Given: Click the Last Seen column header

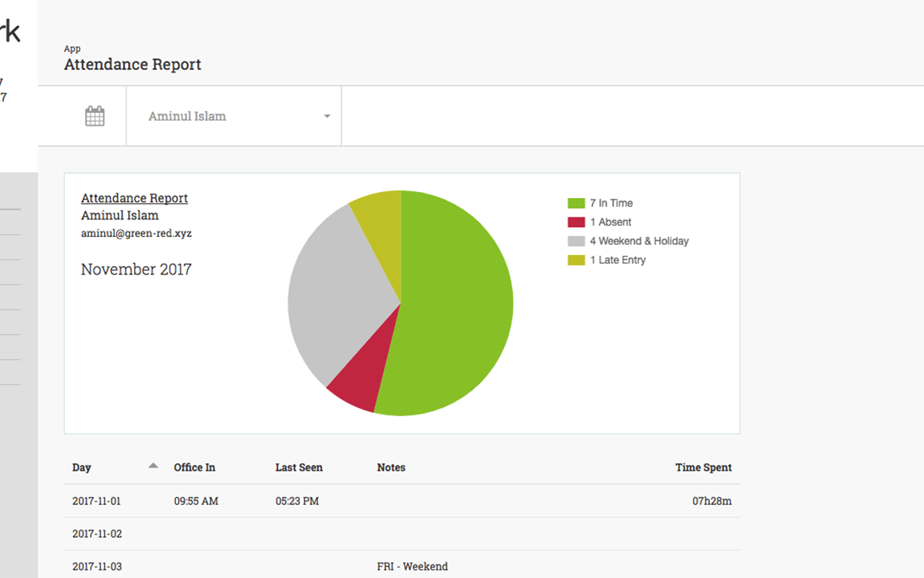Looking at the screenshot, I should tap(299, 467).
